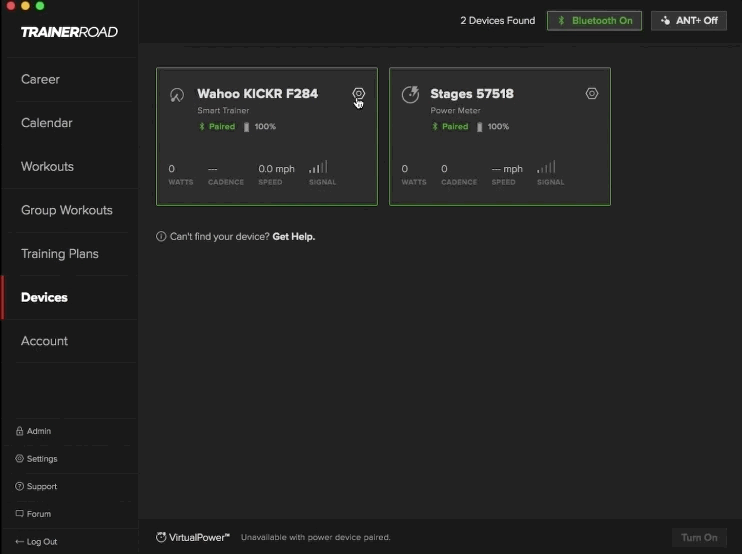Click Smart Trainer label on Wahoo card
This screenshot has height=554, width=742.
tap(223, 110)
